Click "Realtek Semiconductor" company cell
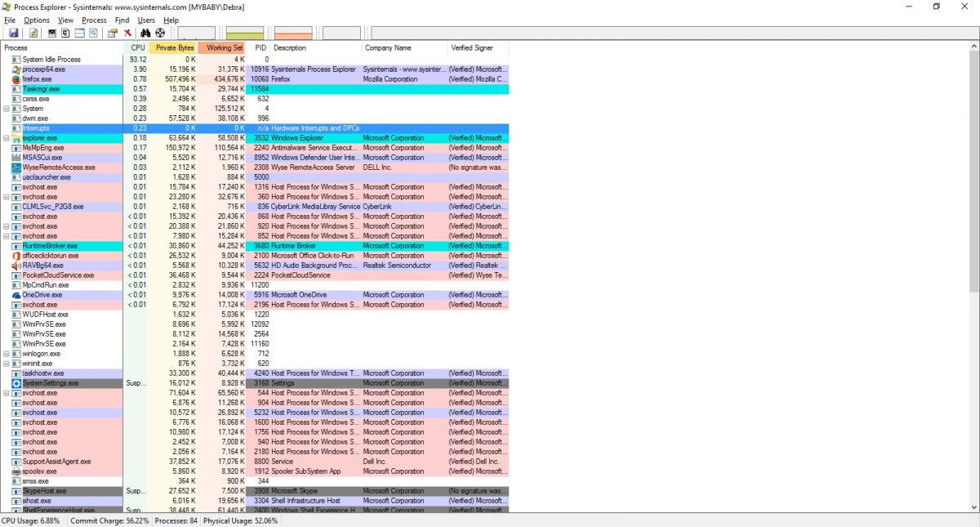The image size is (980, 527). click(397, 266)
